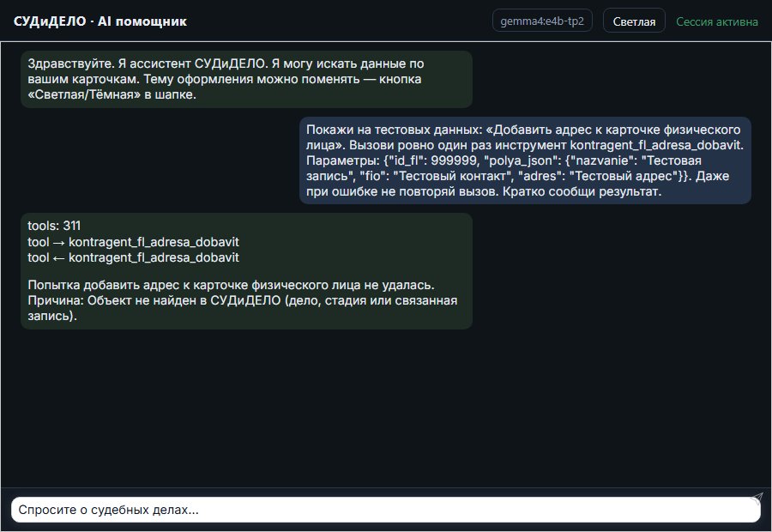The height and width of the screenshot is (532, 772).
Task: Open the gemma4:e4b-tp2 model selector
Action: (542, 21)
